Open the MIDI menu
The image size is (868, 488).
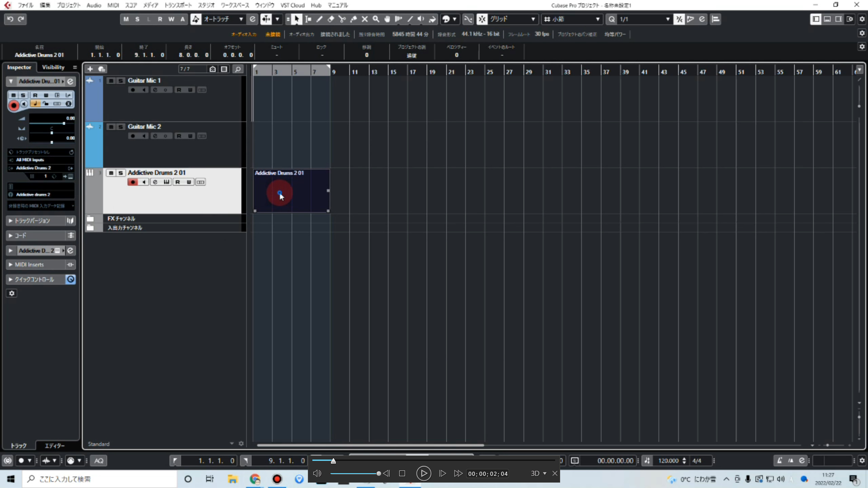coord(113,5)
